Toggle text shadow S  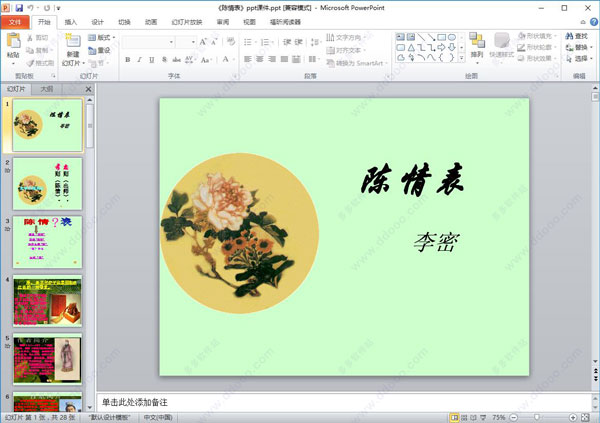click(164, 59)
